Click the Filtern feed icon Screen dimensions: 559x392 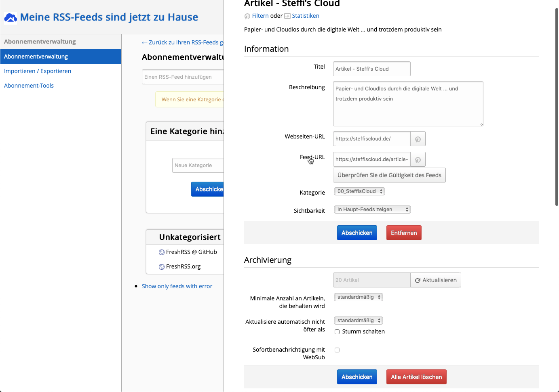247,16
